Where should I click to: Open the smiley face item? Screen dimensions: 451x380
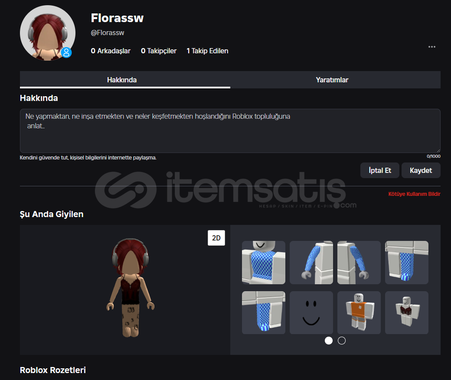pyautogui.click(x=311, y=313)
